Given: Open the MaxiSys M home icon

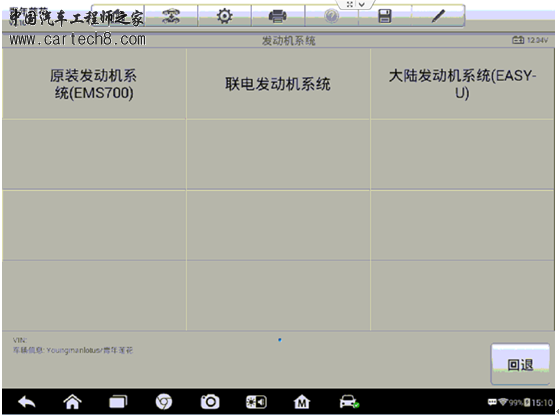Looking at the screenshot, I should [302, 402].
